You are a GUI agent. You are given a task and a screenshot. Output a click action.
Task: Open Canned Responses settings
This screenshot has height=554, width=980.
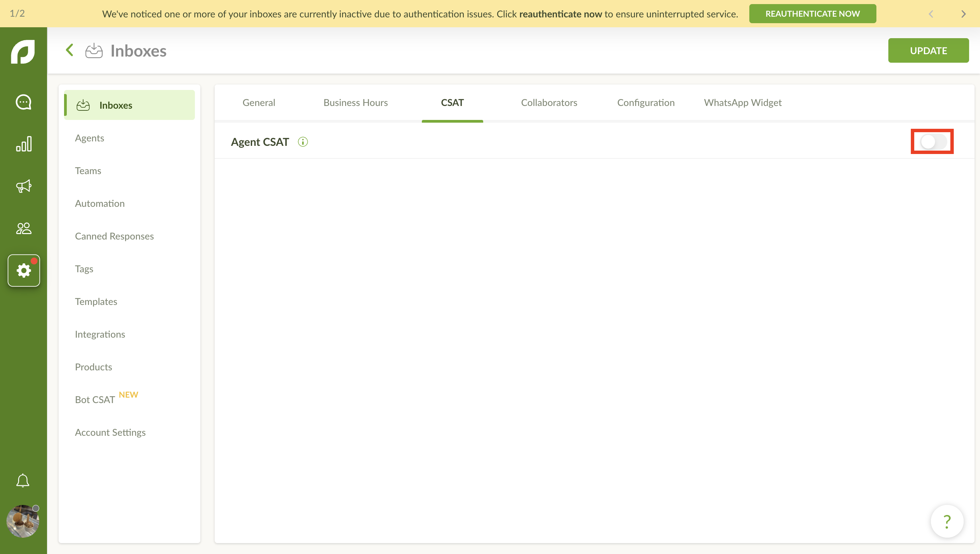(114, 236)
